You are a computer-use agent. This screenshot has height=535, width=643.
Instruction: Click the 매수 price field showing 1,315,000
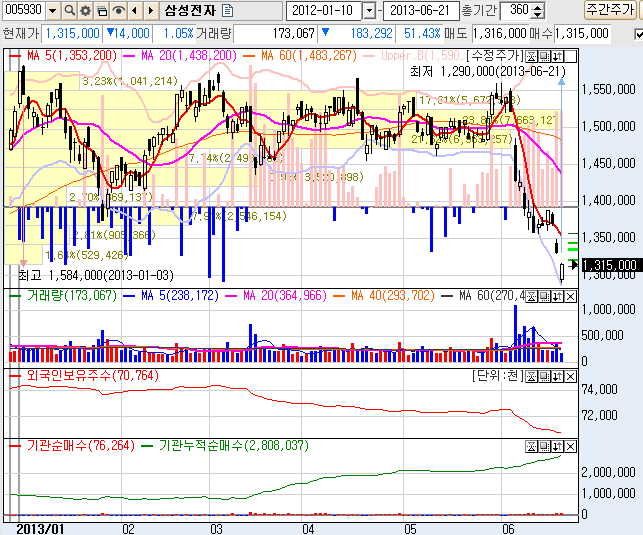[x=581, y=34]
